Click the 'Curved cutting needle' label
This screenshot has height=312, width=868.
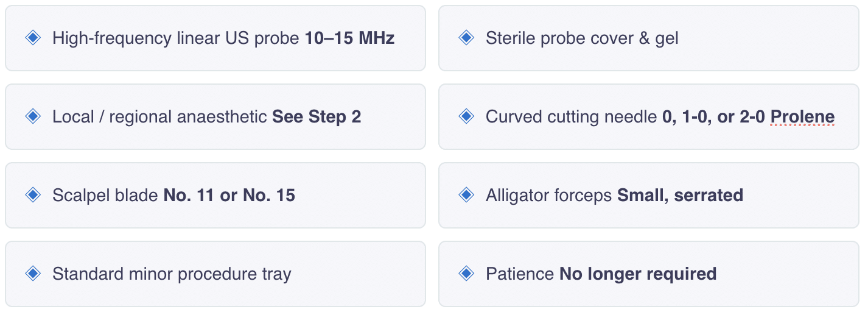point(571,116)
